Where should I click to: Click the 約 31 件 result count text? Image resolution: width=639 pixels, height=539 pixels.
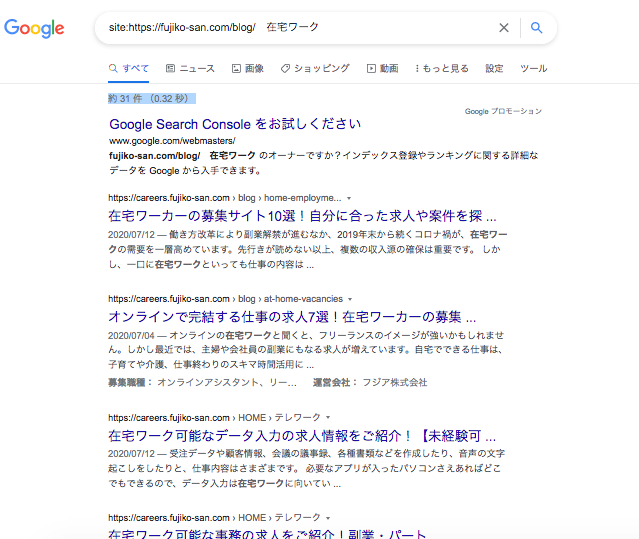pos(152,99)
